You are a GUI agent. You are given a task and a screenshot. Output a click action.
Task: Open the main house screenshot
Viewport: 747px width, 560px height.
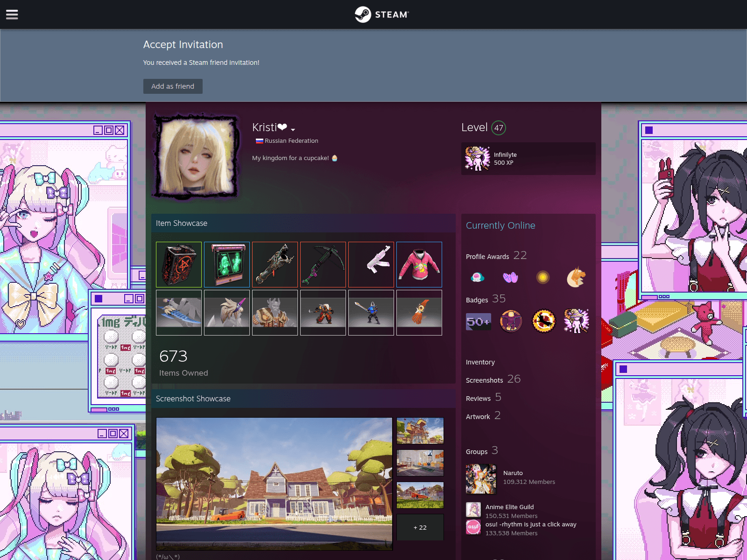pyautogui.click(x=274, y=484)
